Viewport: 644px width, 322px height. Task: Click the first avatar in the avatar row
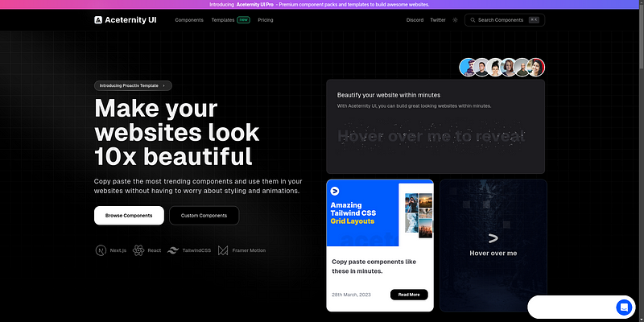coord(468,68)
